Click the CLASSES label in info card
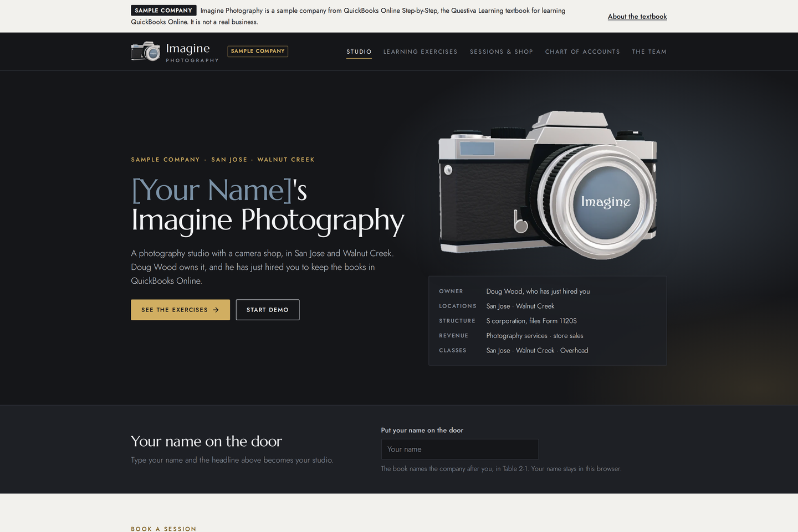The width and height of the screenshot is (798, 532). pyautogui.click(x=453, y=351)
